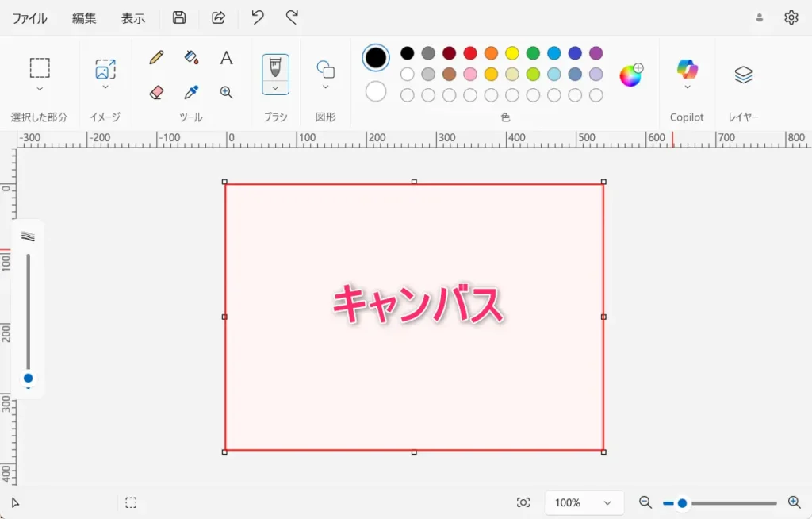Pick the green swatch

point(533,53)
